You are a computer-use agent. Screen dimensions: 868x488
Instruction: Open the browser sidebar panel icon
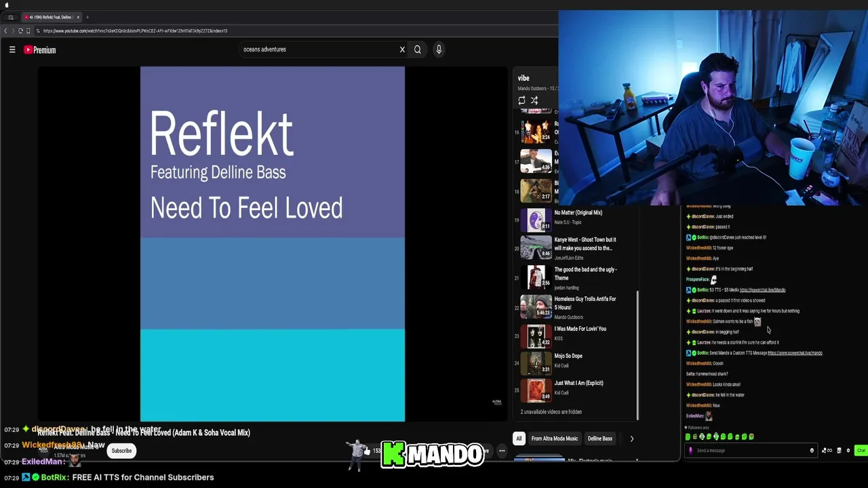tap(11, 17)
